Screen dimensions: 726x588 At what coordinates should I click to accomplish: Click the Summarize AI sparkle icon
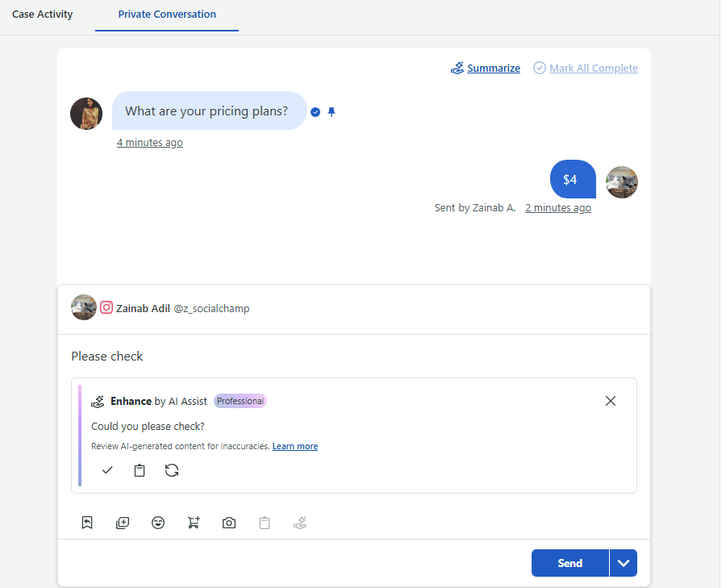coord(457,68)
